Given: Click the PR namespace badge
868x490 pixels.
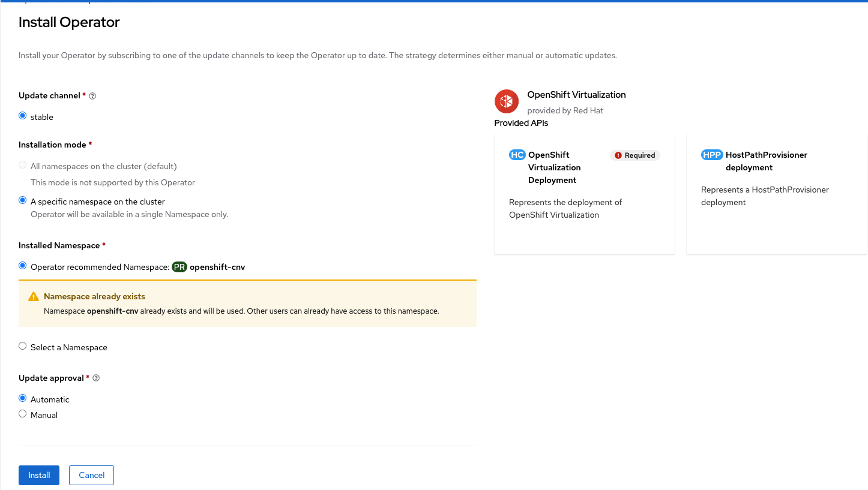Looking at the screenshot, I should [179, 267].
